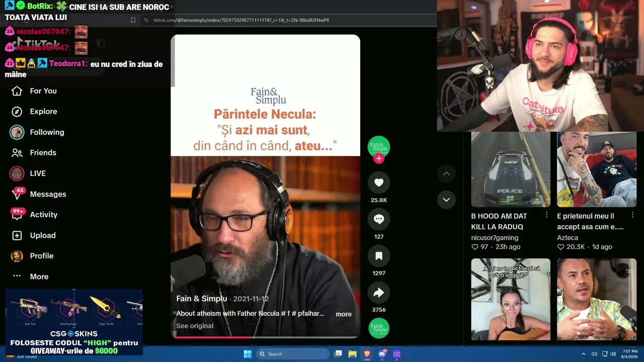Open Discord from the taskbar
This screenshot has height=362, width=644.
pyautogui.click(x=382, y=354)
